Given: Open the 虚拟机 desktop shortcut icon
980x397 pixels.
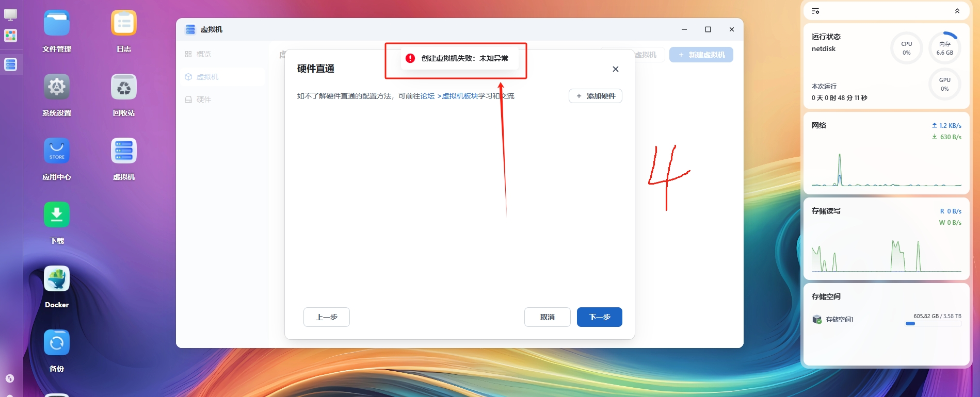Looking at the screenshot, I should (124, 151).
